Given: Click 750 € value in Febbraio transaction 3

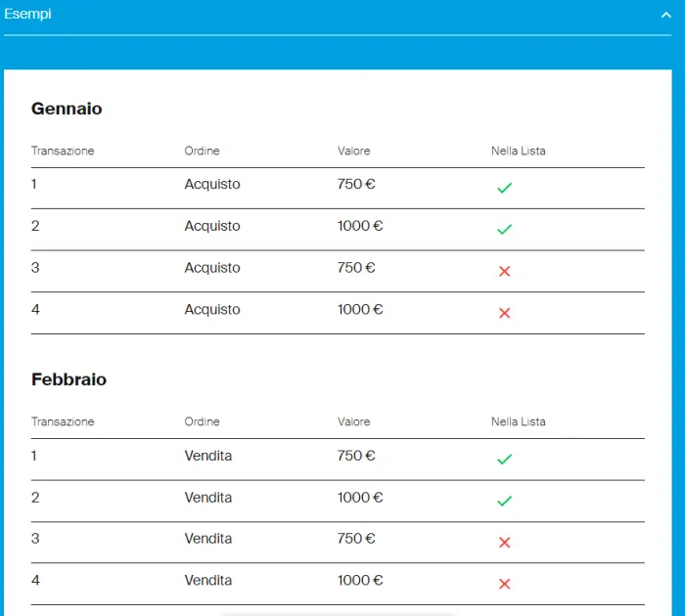Looking at the screenshot, I should [356, 539].
